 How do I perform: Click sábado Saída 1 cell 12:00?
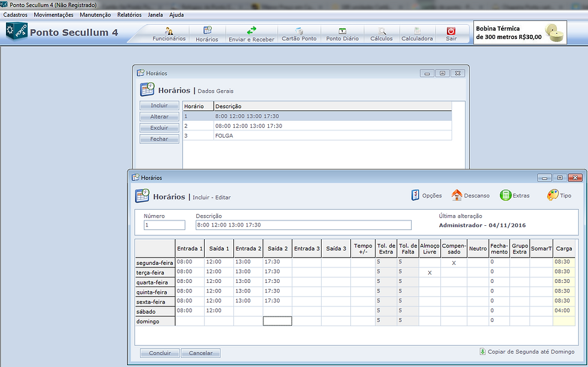pyautogui.click(x=219, y=311)
